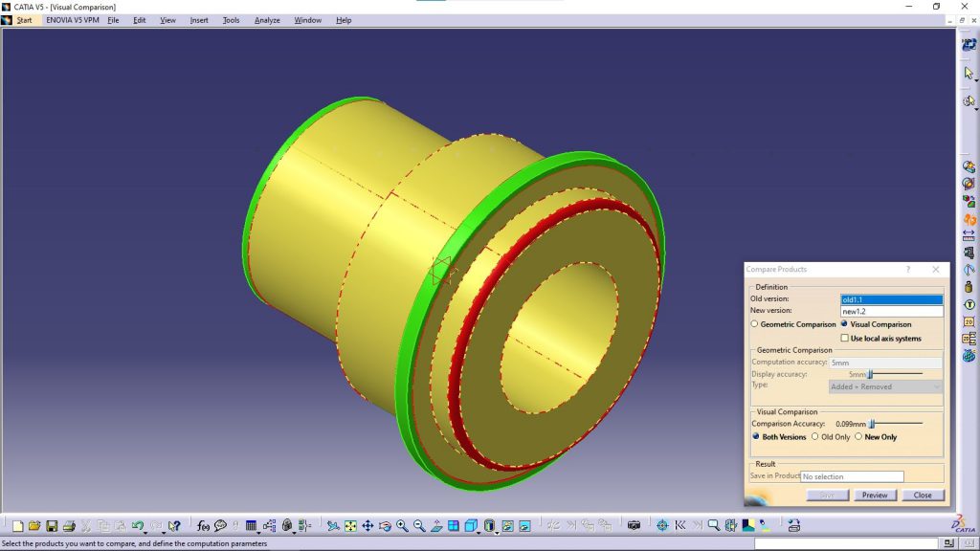
Task: Click the Zoom Out magnifier
Action: tap(419, 526)
